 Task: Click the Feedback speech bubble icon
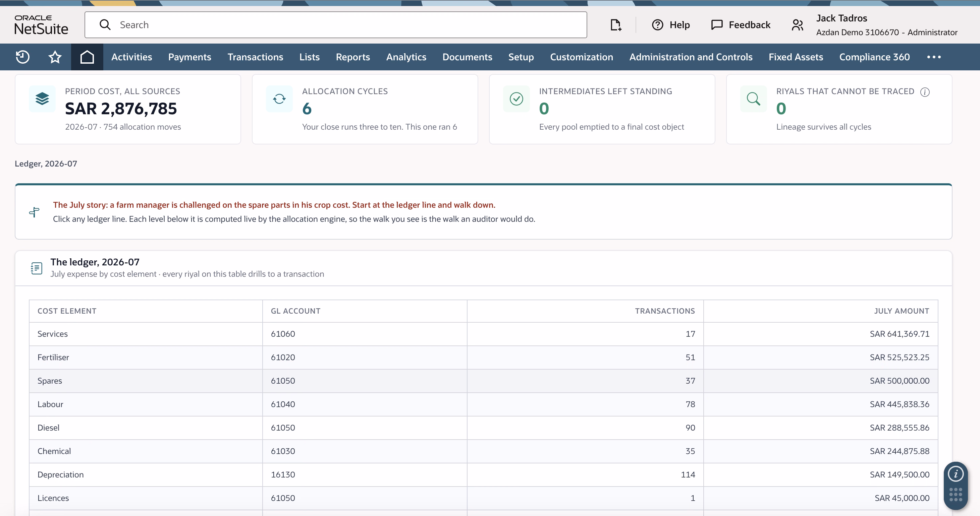(717, 25)
